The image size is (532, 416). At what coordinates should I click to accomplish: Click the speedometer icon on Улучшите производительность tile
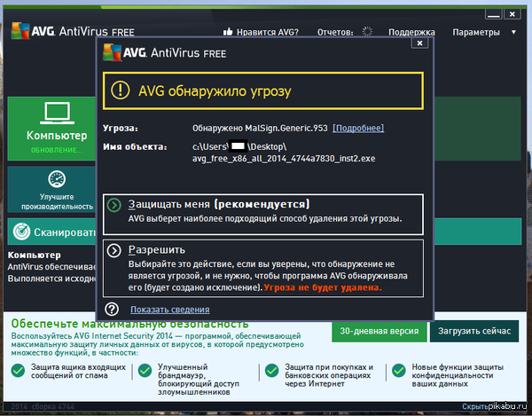(57, 179)
